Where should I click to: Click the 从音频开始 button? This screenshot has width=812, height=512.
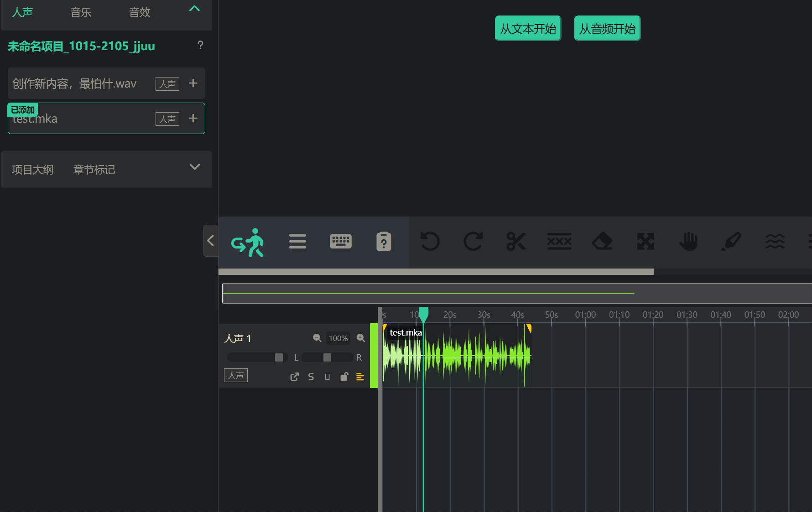(607, 29)
